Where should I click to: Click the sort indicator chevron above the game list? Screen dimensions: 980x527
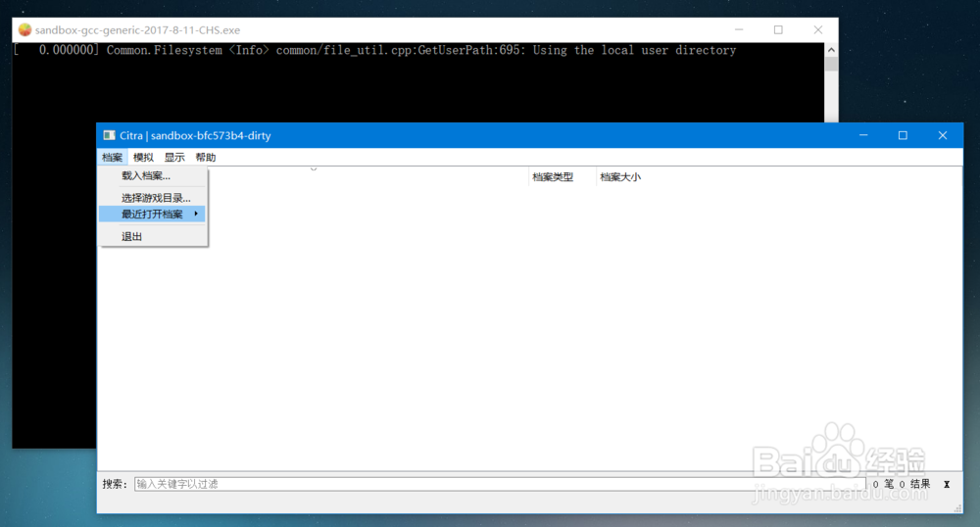(x=314, y=169)
